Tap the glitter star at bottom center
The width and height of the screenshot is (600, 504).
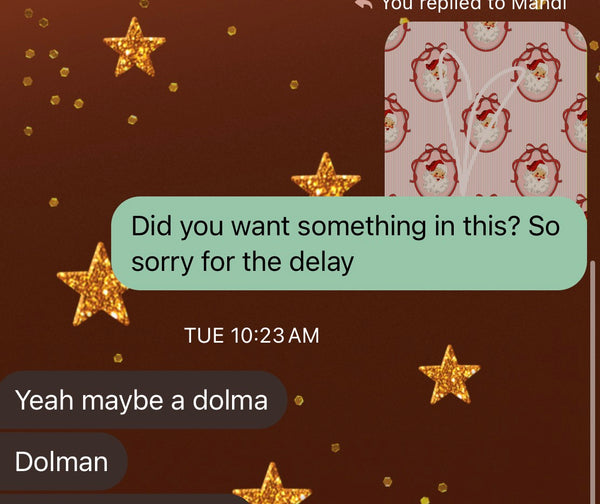point(272,485)
